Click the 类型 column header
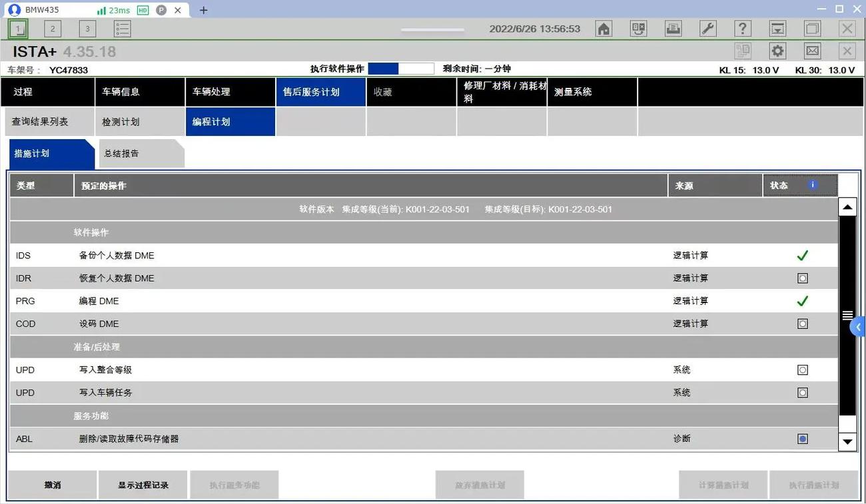The height and width of the screenshot is (504, 866). pos(41,186)
